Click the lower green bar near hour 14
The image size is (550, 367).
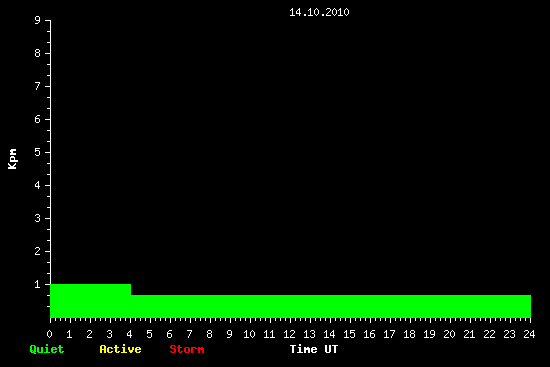pos(331,306)
